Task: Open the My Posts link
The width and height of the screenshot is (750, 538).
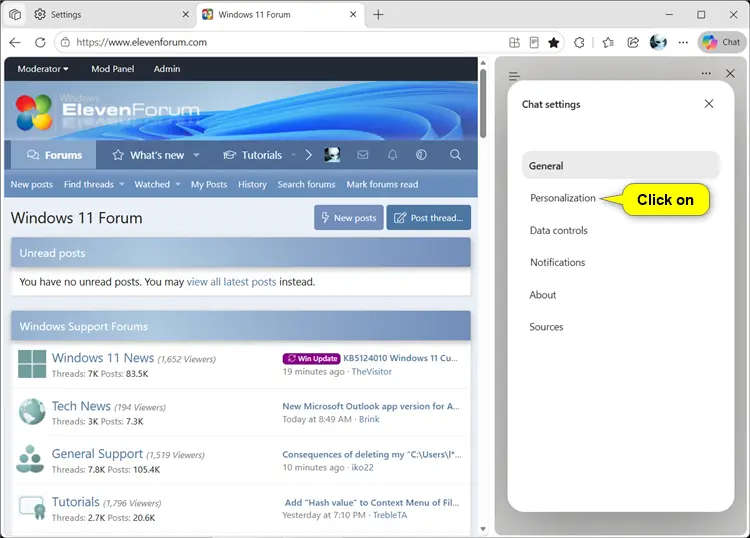Action: (209, 184)
